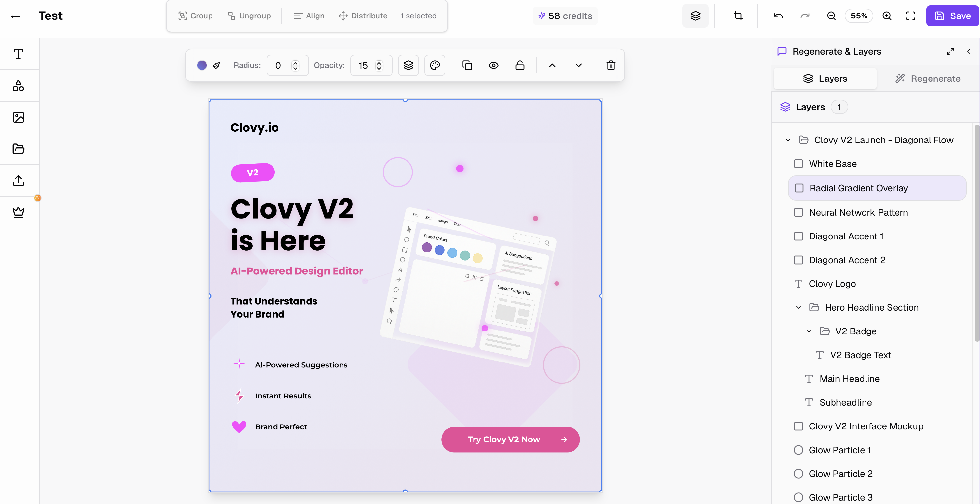Click the 55% zoom level indicator
Image resolution: width=980 pixels, height=504 pixels.
point(859,16)
